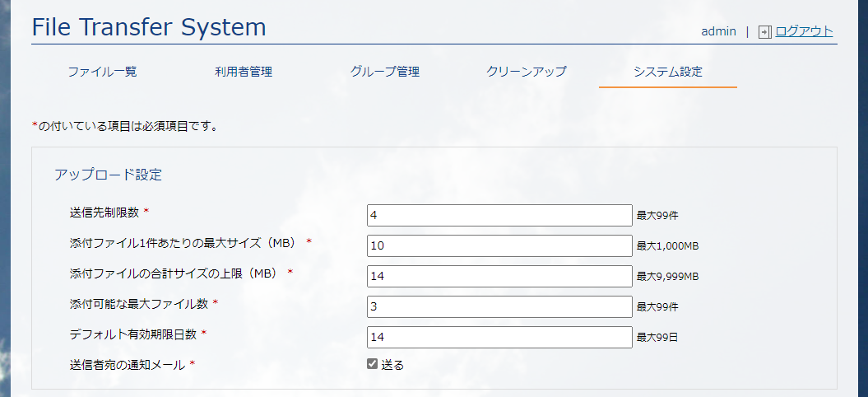Click the 送信先制限数 field label
The image size is (868, 397).
click(x=104, y=212)
